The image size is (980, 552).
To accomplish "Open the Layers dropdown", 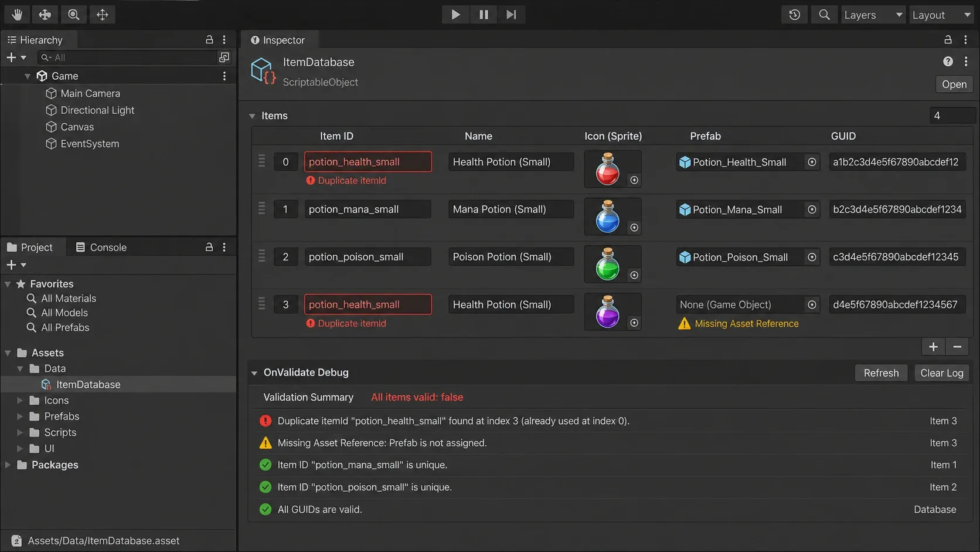I will [x=873, y=15].
